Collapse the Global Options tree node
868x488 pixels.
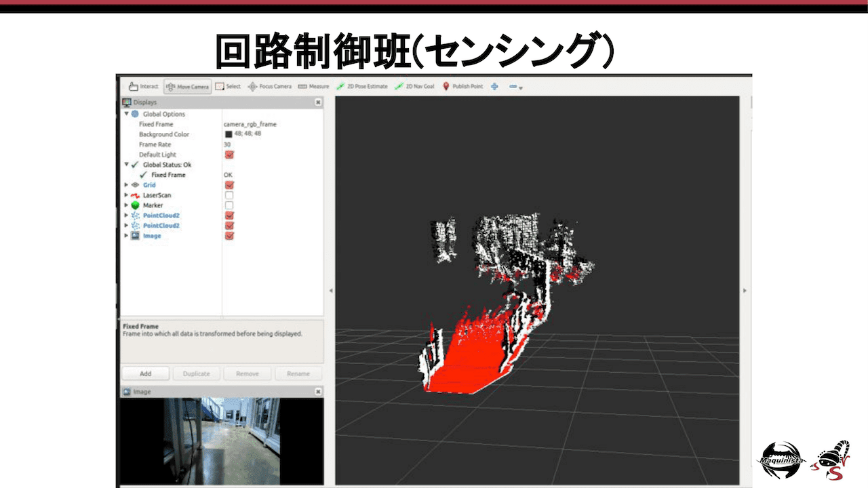pos(126,114)
